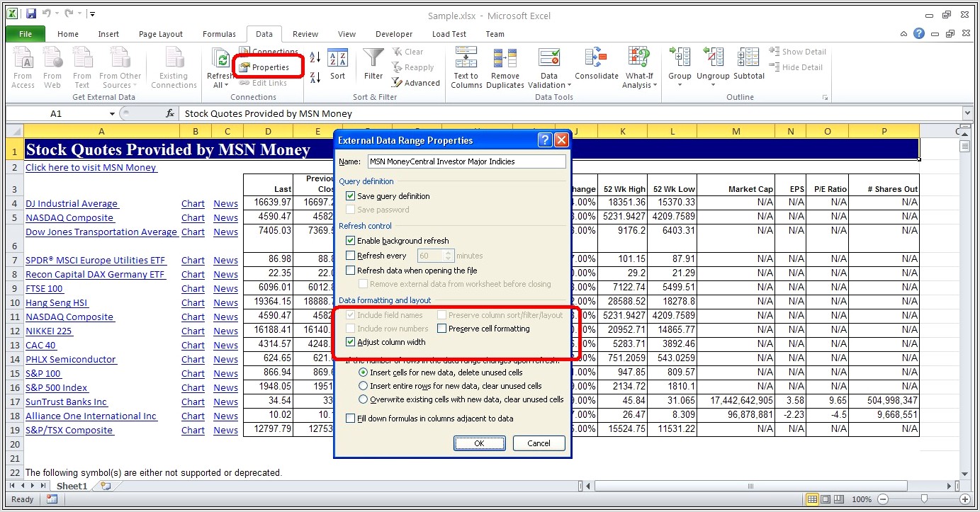Open the Formulas tab

click(x=219, y=34)
